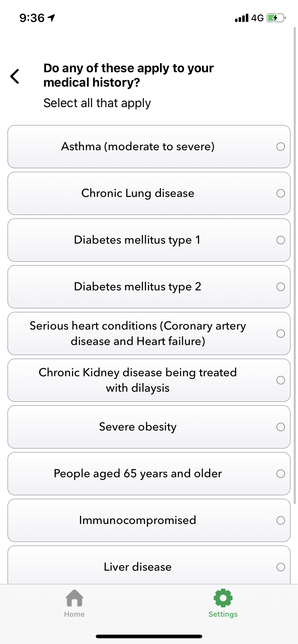Select the Asthma radio circle
The width and height of the screenshot is (298, 644).
pos(281,147)
